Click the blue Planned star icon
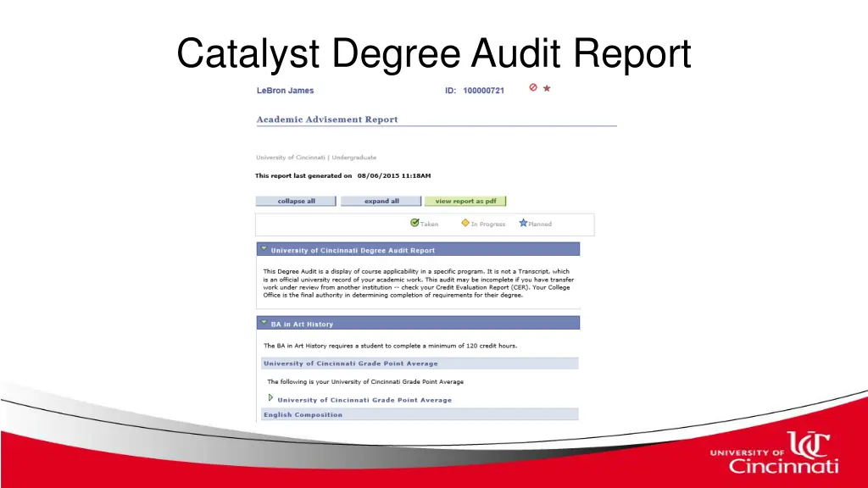 (523, 223)
